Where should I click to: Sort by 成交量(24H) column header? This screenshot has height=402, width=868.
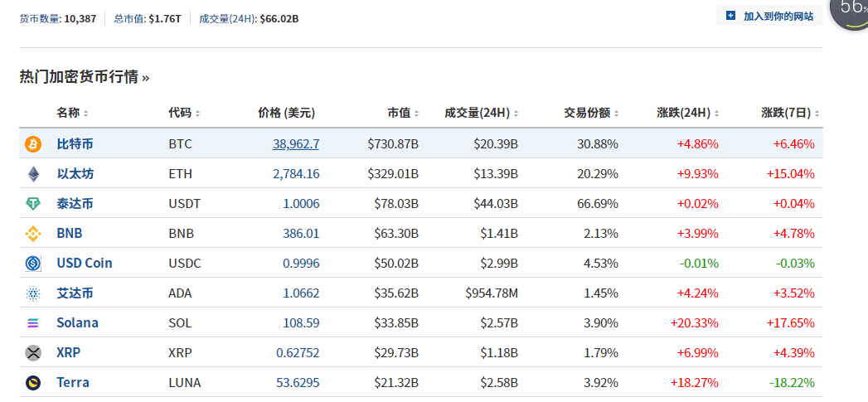click(x=482, y=113)
